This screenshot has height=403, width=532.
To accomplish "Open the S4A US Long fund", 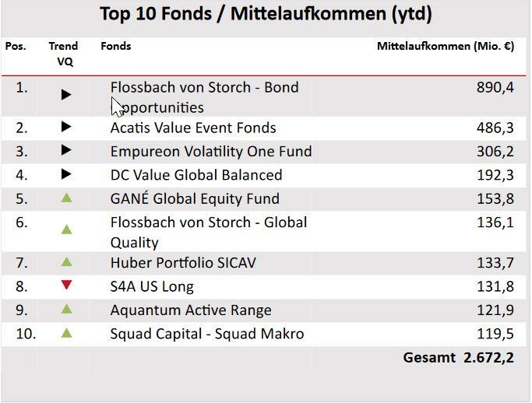I will point(152,286).
